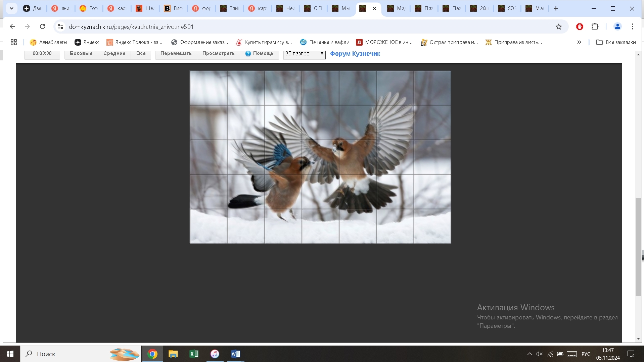Switch to the SOS tab

point(507,8)
